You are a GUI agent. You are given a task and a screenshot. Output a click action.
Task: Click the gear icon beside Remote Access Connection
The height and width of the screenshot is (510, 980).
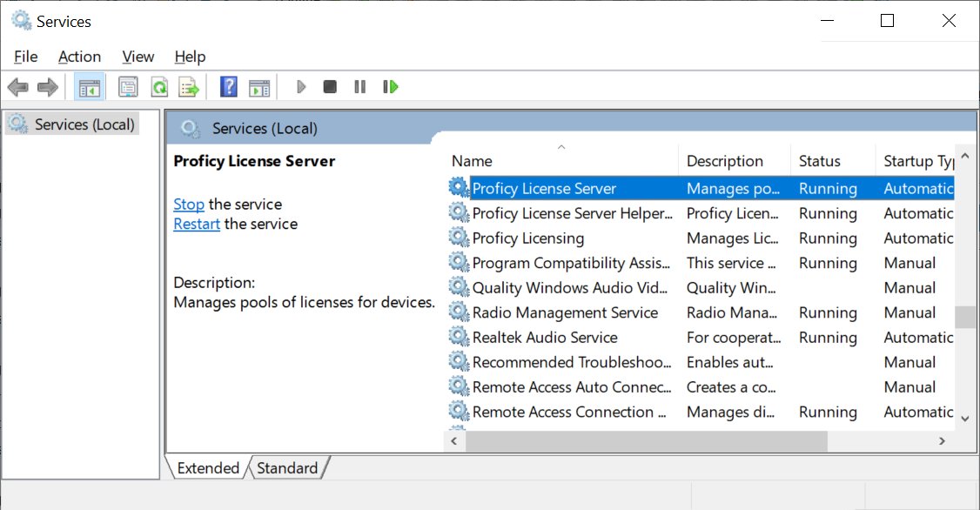pos(459,412)
